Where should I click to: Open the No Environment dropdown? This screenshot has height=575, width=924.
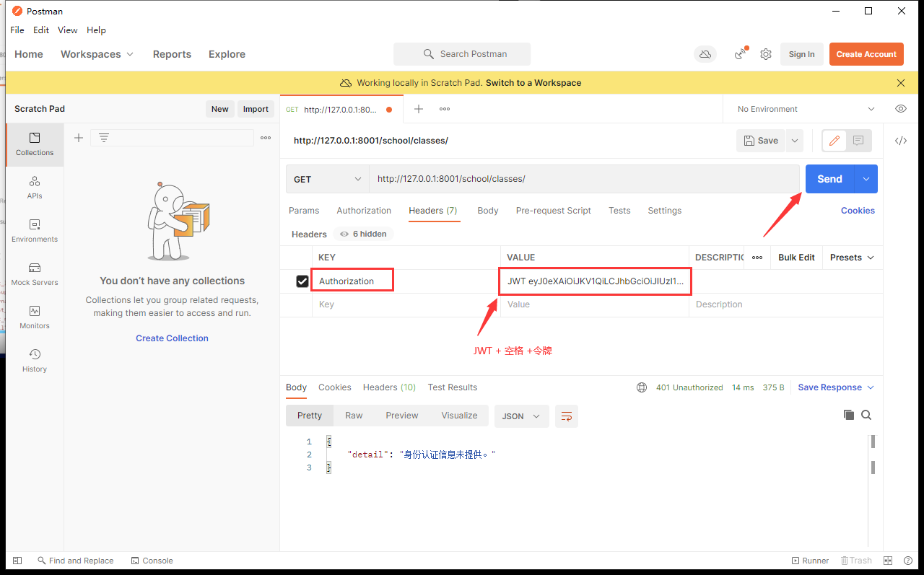[806, 109]
